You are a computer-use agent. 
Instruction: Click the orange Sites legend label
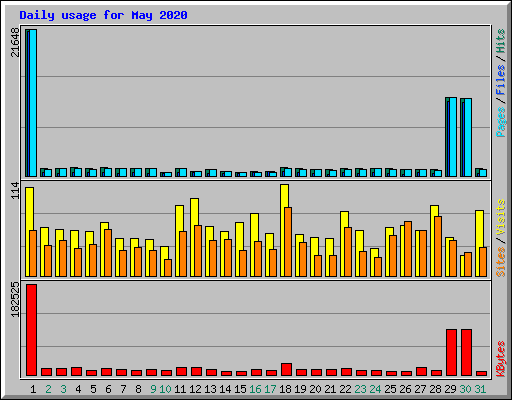coord(500,262)
